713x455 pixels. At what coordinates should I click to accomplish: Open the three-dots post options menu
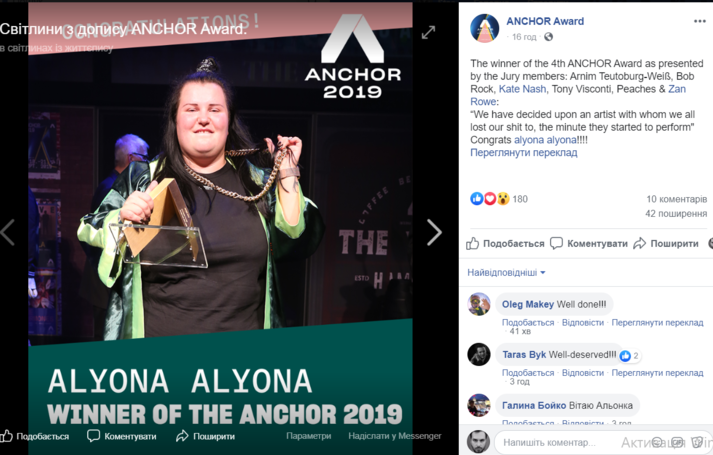tap(699, 21)
